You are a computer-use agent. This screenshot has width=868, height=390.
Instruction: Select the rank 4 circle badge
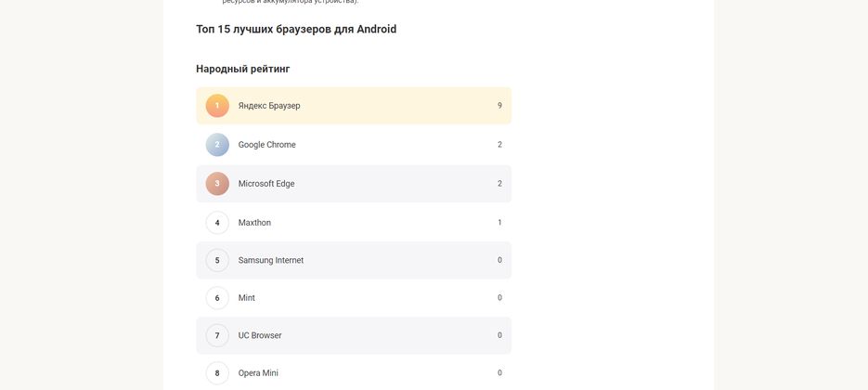pos(217,223)
